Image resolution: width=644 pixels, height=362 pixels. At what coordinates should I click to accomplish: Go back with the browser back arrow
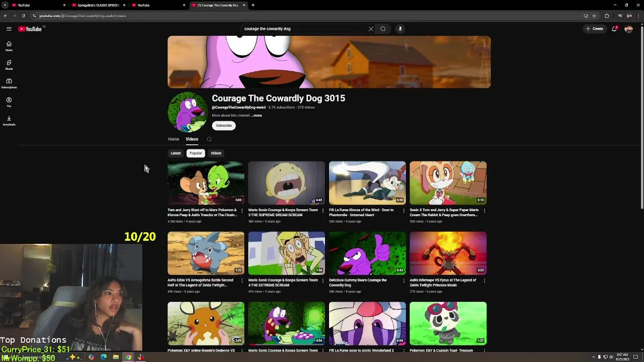click(x=5, y=16)
